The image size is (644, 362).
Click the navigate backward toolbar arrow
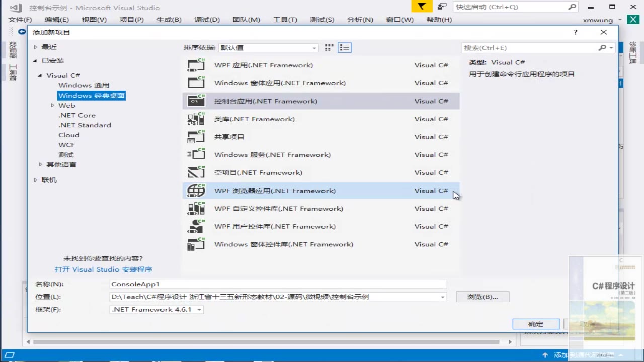pos(22,31)
